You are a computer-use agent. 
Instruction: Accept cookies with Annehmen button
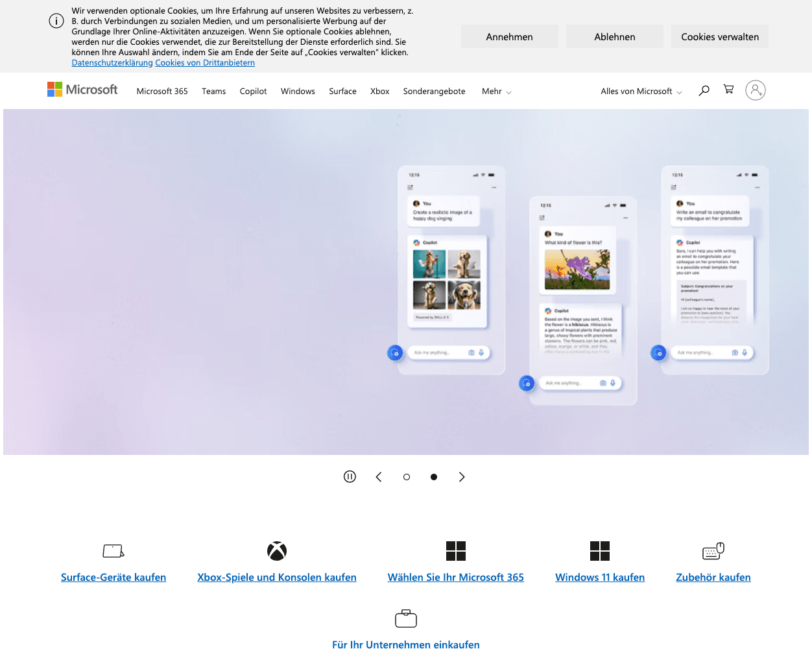(510, 37)
